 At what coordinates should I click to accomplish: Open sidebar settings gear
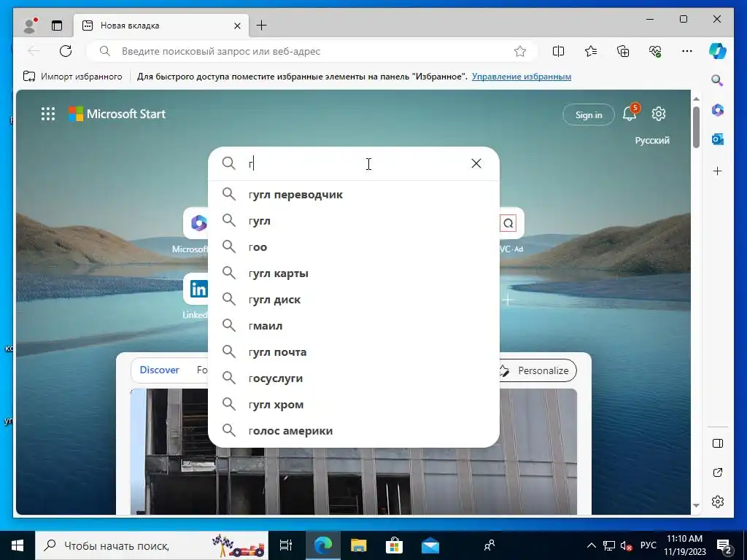click(x=718, y=502)
